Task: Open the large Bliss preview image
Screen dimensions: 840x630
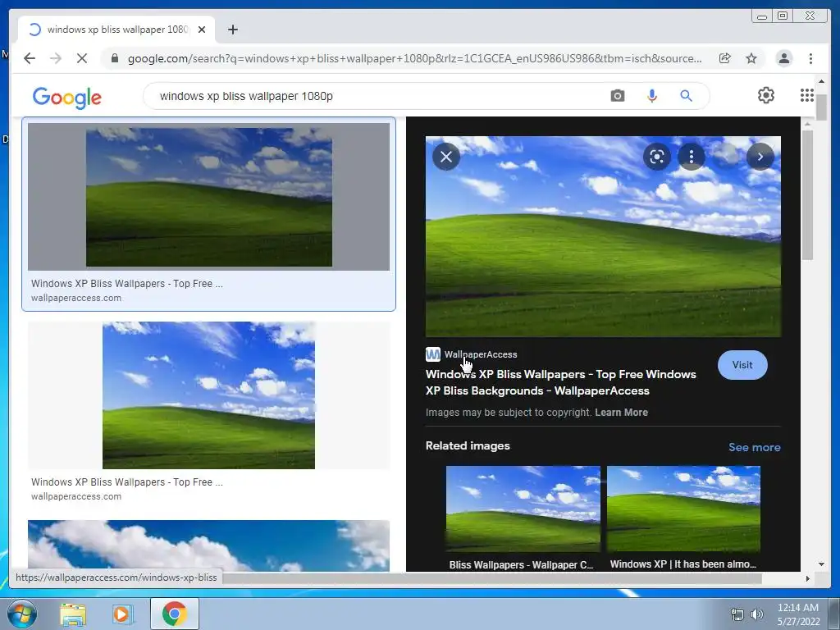Action: click(603, 236)
